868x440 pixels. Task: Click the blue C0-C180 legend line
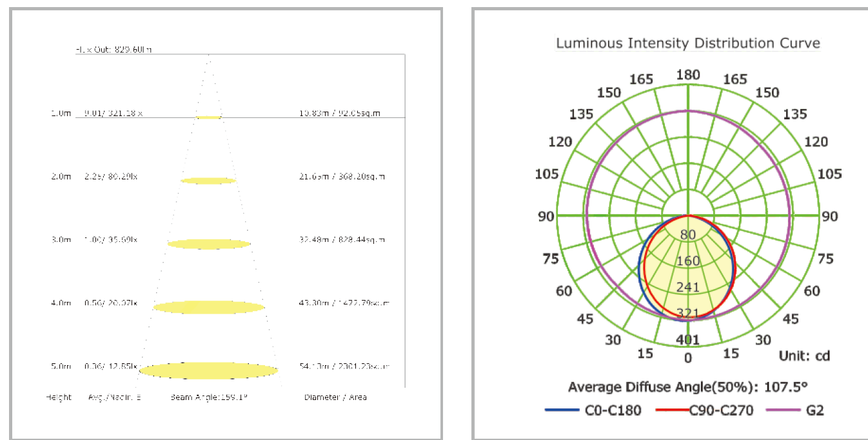(x=562, y=410)
